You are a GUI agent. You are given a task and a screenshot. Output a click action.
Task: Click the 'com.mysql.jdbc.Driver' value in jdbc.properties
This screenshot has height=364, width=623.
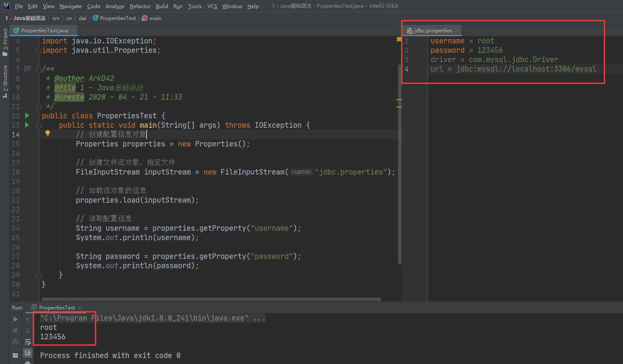coord(513,60)
